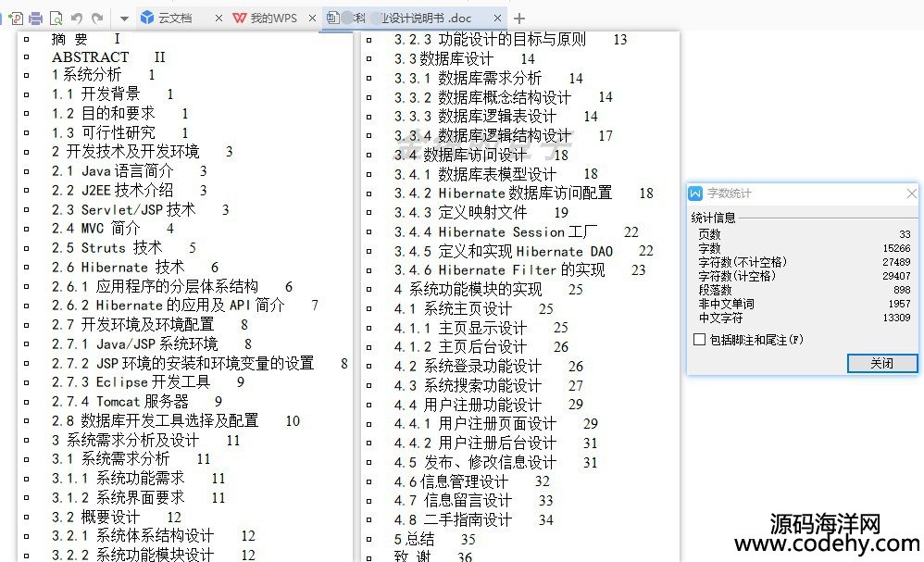Click the ABSTRACT entry in contents
The height and width of the screenshot is (562, 924).
pyautogui.click(x=91, y=56)
